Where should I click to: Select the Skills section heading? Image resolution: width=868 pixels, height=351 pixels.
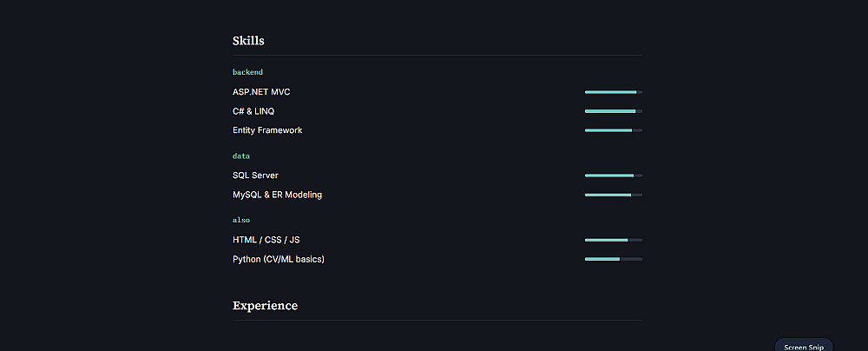(x=248, y=41)
